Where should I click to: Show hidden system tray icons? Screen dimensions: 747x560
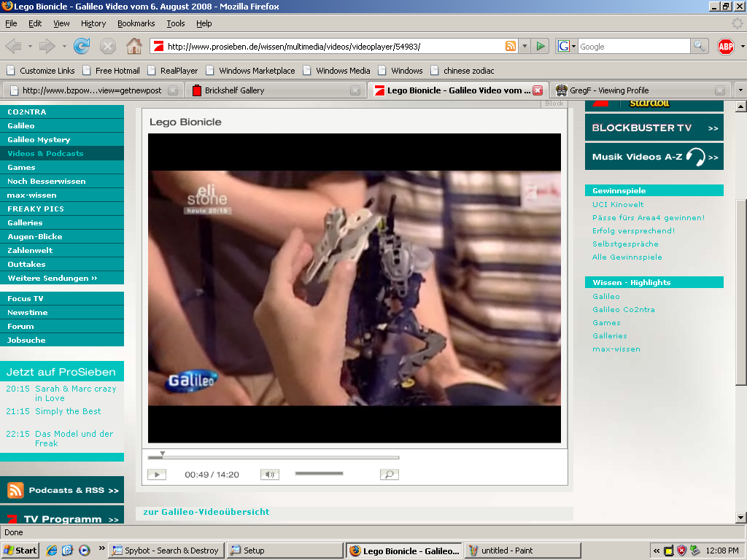657,551
